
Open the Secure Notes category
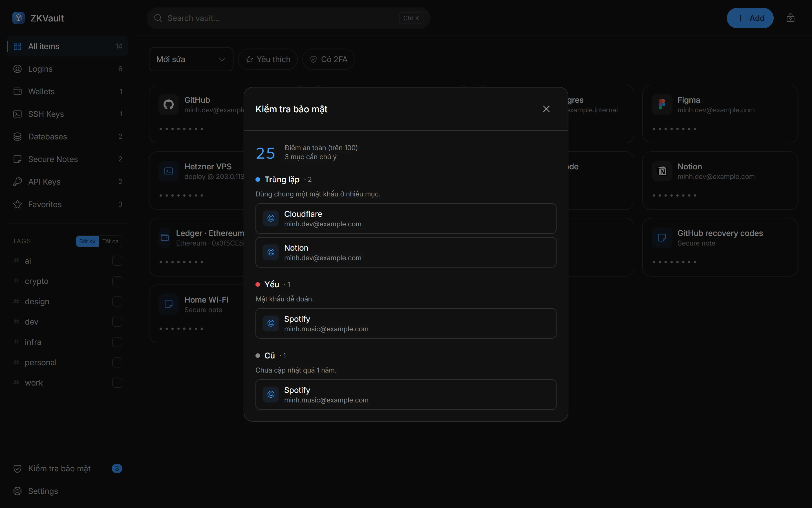pyautogui.click(x=67, y=159)
